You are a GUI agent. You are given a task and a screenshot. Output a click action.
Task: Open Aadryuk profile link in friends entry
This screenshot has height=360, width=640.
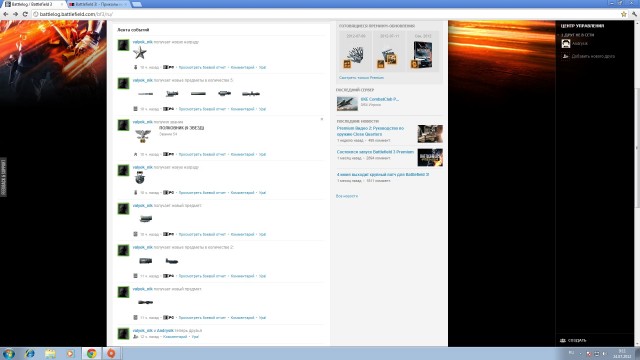pos(165,331)
